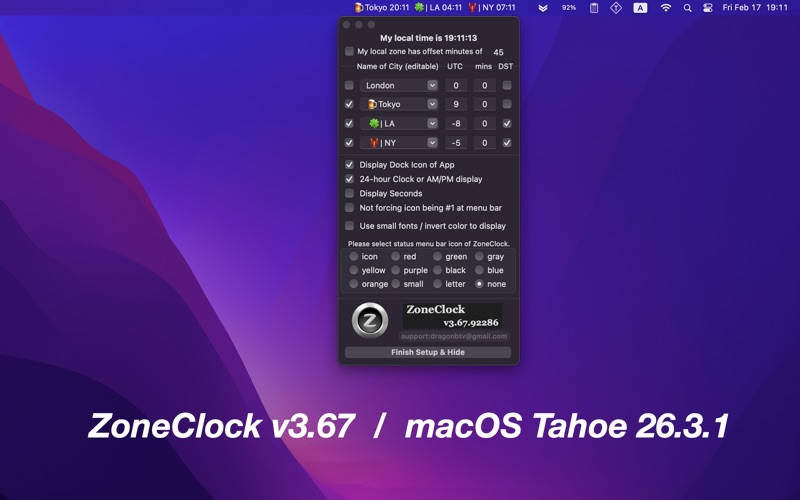Select the blue menu bar icon option
The height and width of the screenshot is (500, 800).
479,270
